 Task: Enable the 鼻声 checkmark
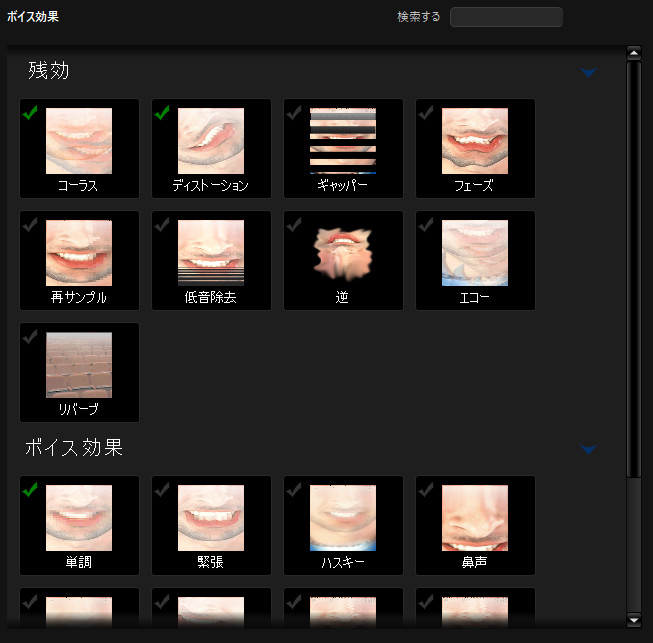tap(426, 490)
